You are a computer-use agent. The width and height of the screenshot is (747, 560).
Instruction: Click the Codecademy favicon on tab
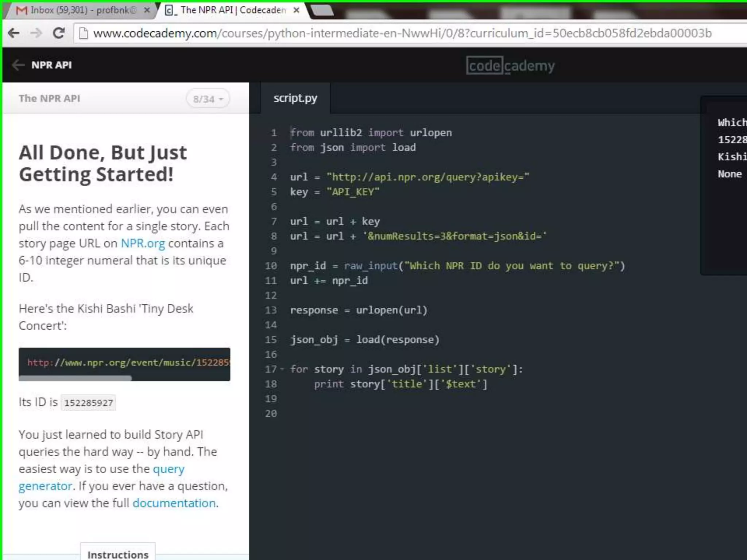click(170, 10)
